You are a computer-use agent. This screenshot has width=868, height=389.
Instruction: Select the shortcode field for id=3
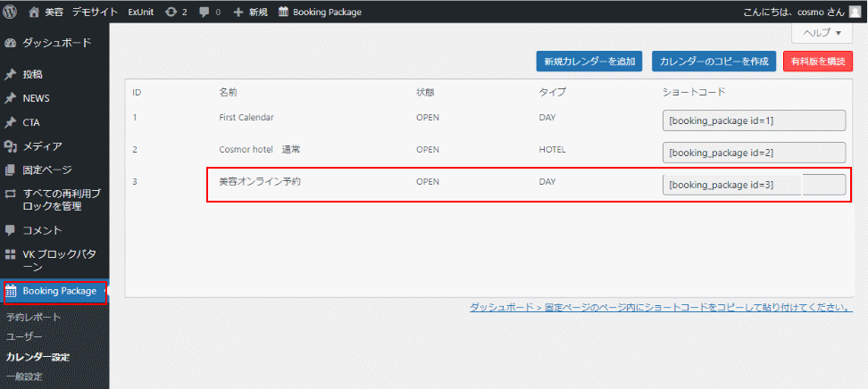pyautogui.click(x=753, y=185)
